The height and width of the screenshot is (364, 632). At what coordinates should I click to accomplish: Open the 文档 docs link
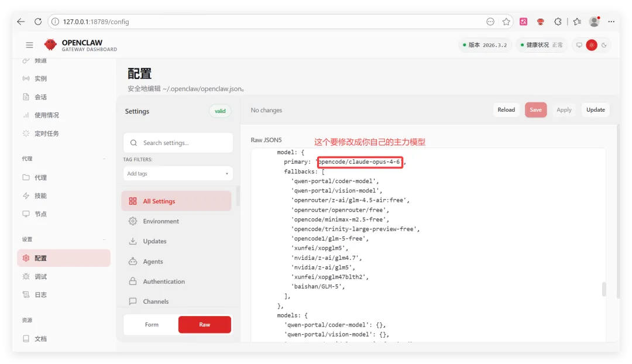[64, 339]
